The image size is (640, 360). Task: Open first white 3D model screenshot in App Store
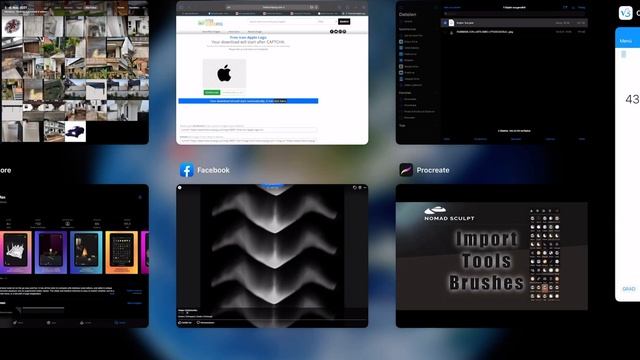coord(16,252)
